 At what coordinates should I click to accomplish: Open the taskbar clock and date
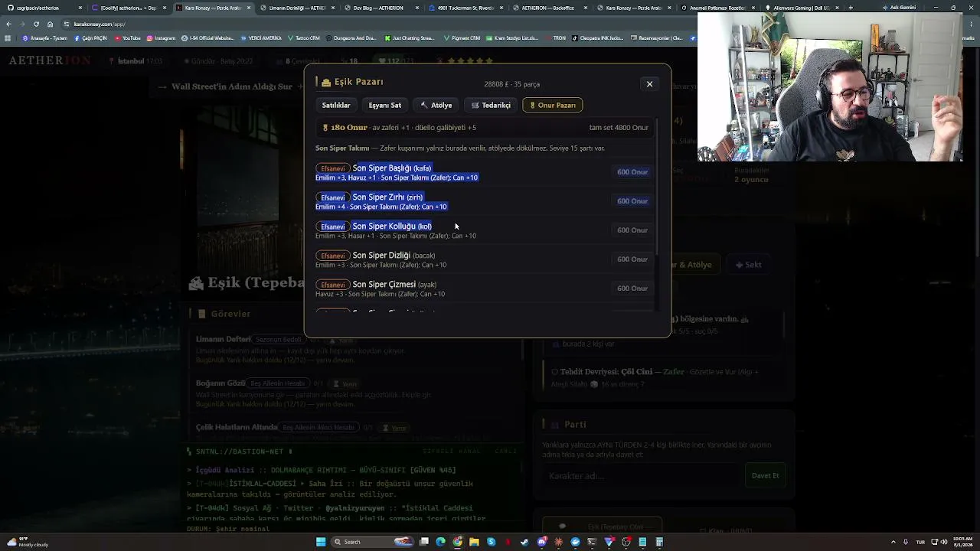click(962, 542)
